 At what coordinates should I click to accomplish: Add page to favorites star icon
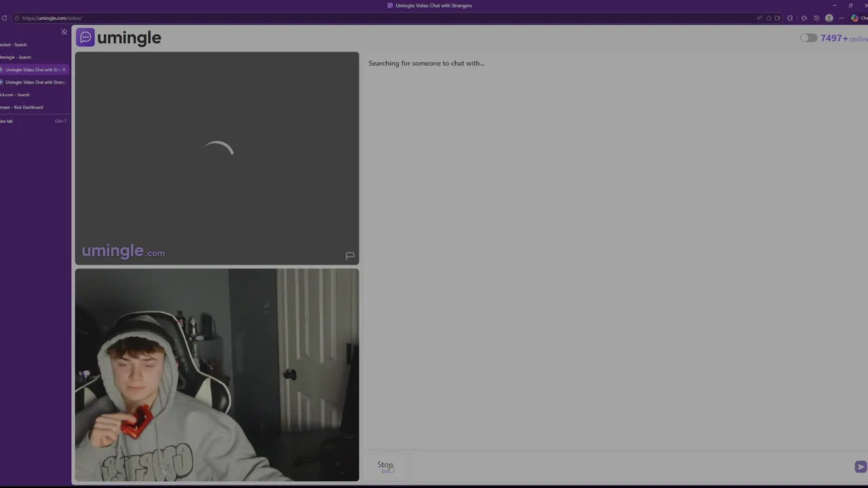[769, 18]
